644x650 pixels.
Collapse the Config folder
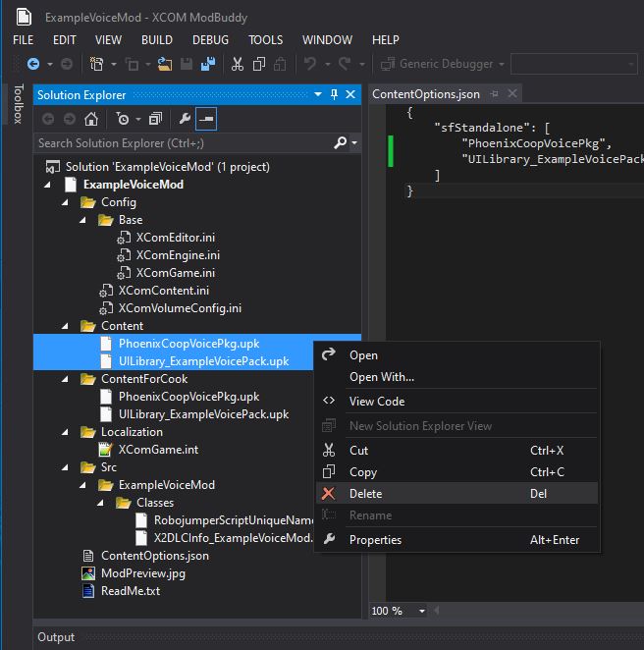[65, 202]
